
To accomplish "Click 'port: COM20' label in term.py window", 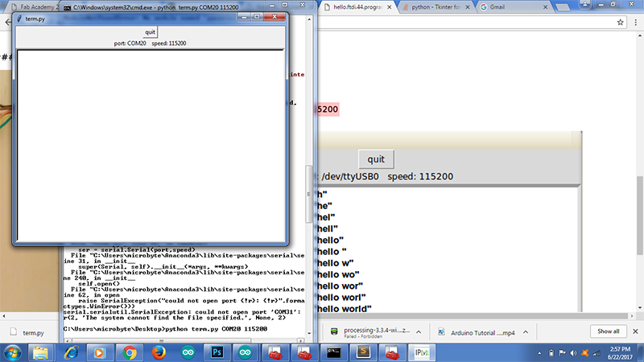I will click(x=130, y=43).
